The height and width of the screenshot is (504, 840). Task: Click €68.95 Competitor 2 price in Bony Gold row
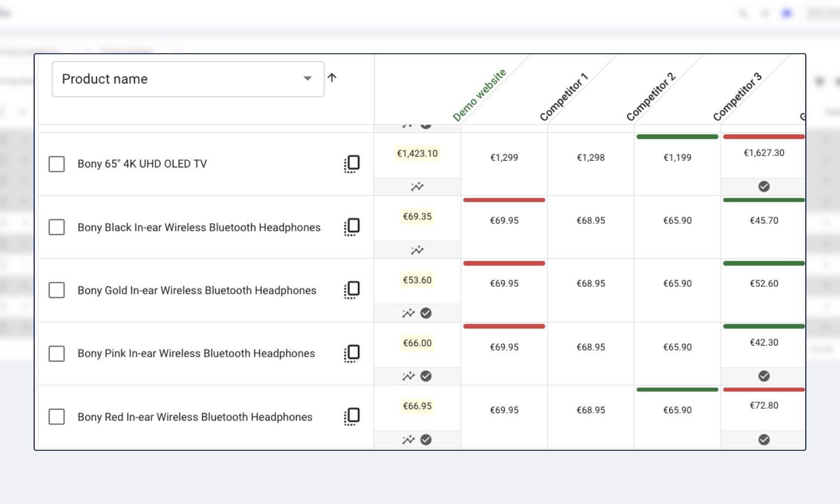pos(591,283)
